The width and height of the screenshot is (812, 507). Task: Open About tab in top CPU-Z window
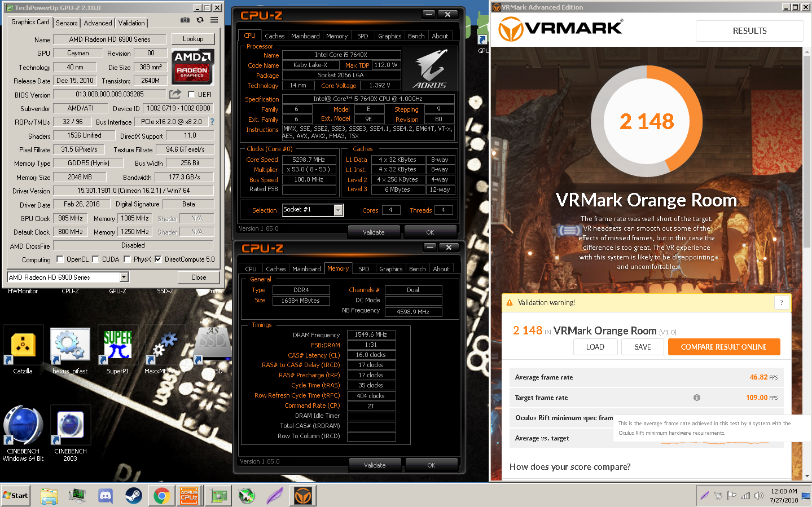[440, 36]
